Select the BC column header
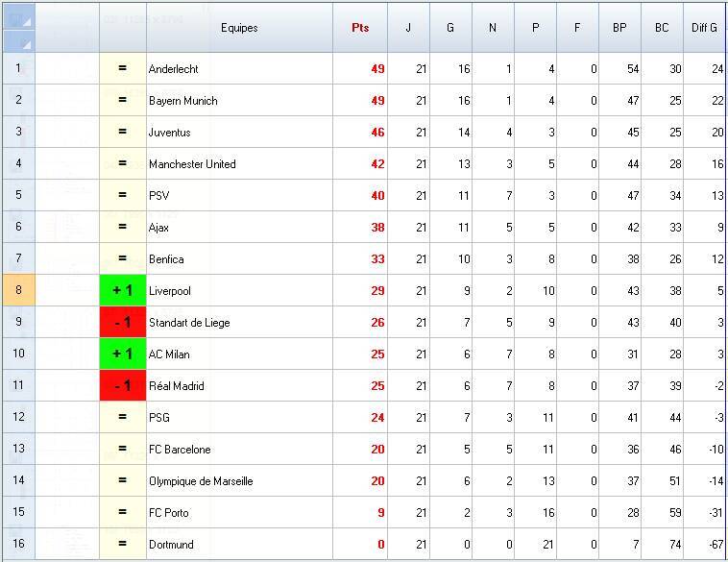This screenshot has height=562, width=728. pyautogui.click(x=662, y=28)
